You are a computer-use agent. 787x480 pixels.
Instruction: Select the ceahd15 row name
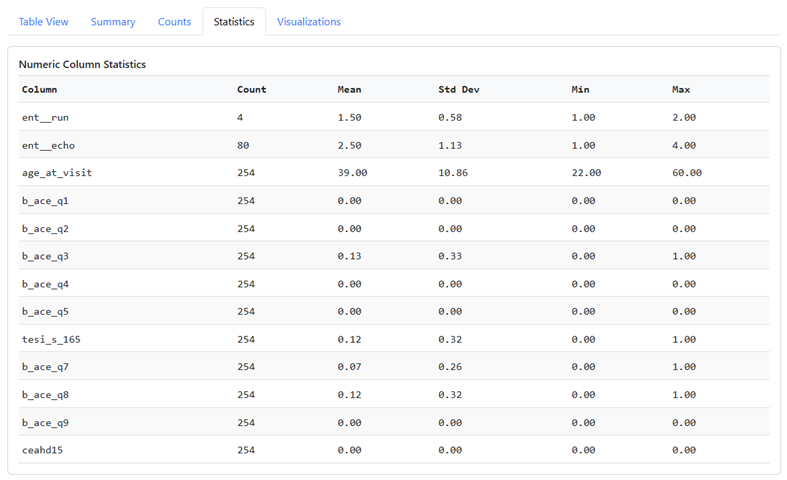pos(42,450)
